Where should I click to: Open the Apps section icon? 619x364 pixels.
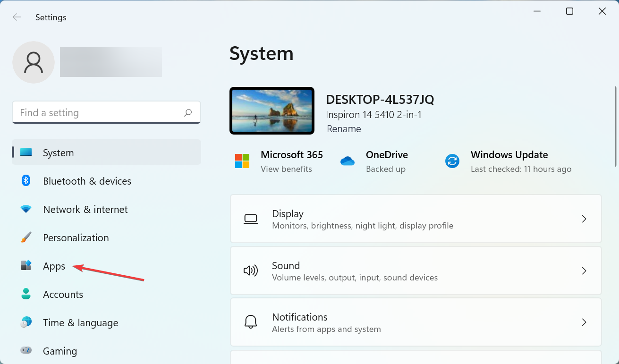(x=26, y=265)
